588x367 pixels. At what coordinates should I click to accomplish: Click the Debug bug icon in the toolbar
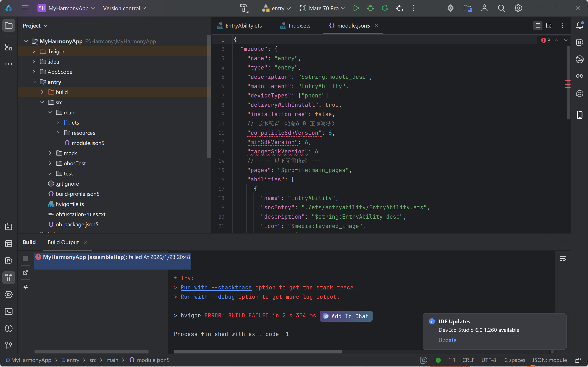[x=370, y=8]
